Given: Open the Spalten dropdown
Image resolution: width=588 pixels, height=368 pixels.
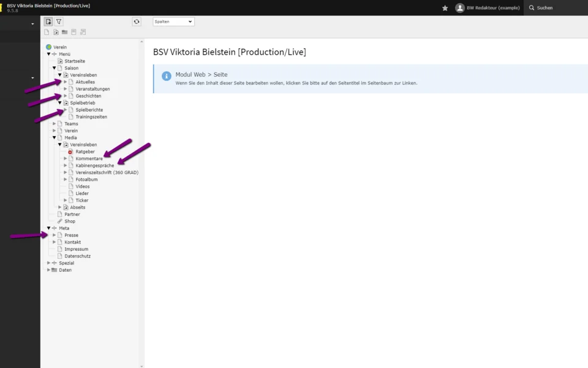Looking at the screenshot, I should click(173, 21).
